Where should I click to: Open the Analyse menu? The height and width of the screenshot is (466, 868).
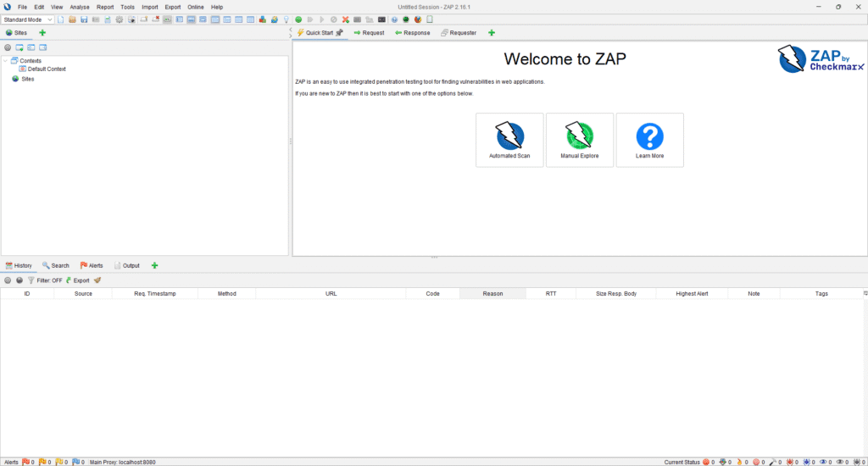[x=79, y=7]
